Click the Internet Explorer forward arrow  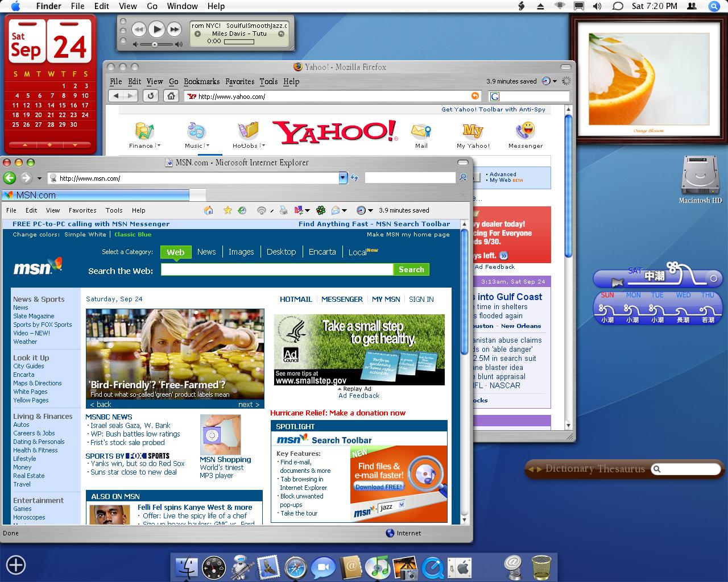26,178
